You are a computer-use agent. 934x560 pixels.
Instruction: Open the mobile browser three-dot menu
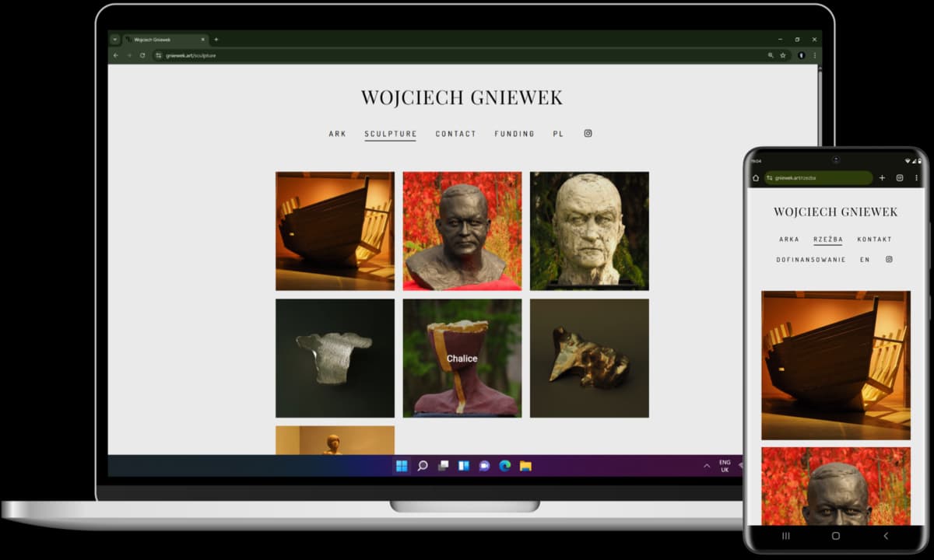(x=916, y=178)
